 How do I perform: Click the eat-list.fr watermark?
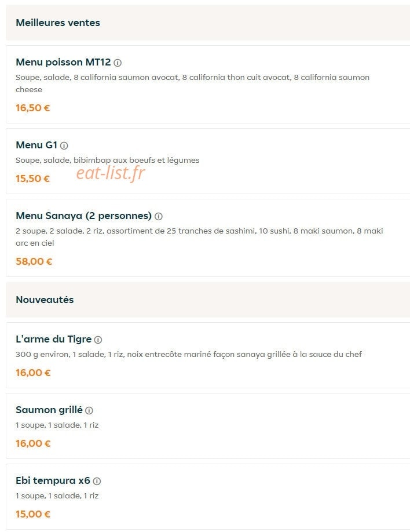(111, 172)
